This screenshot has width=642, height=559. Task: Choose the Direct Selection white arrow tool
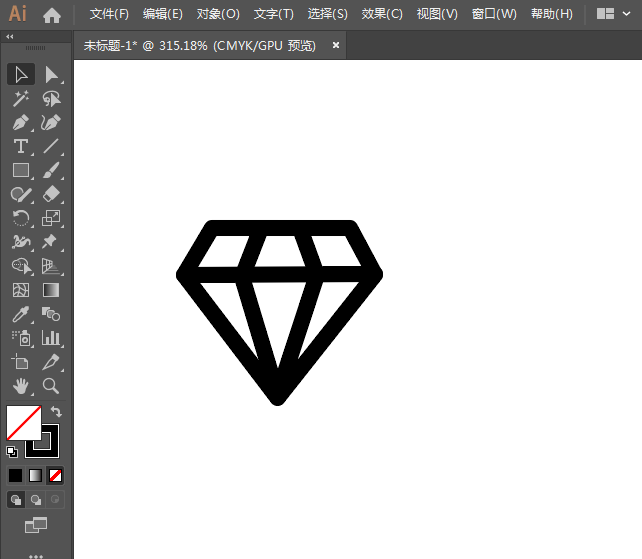pyautogui.click(x=51, y=74)
